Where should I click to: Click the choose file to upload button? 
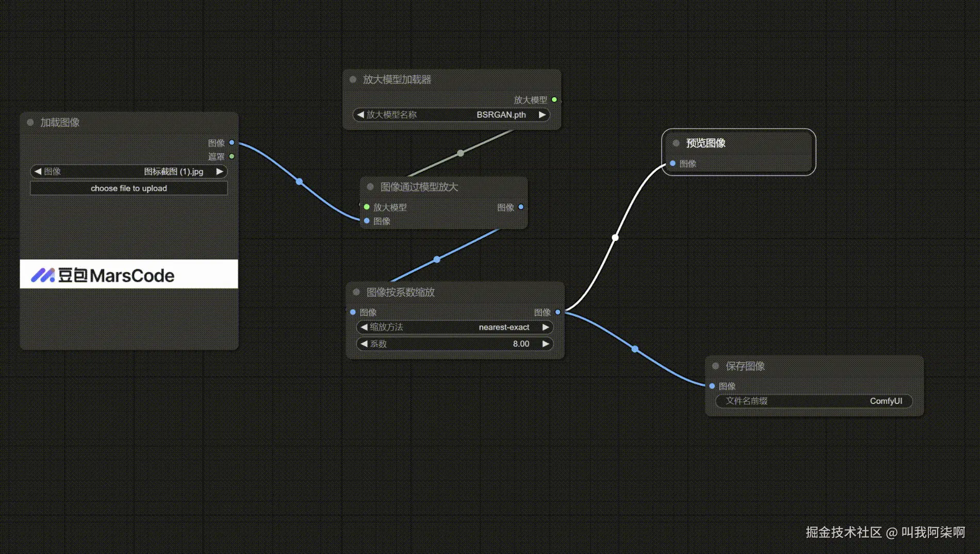coord(129,188)
